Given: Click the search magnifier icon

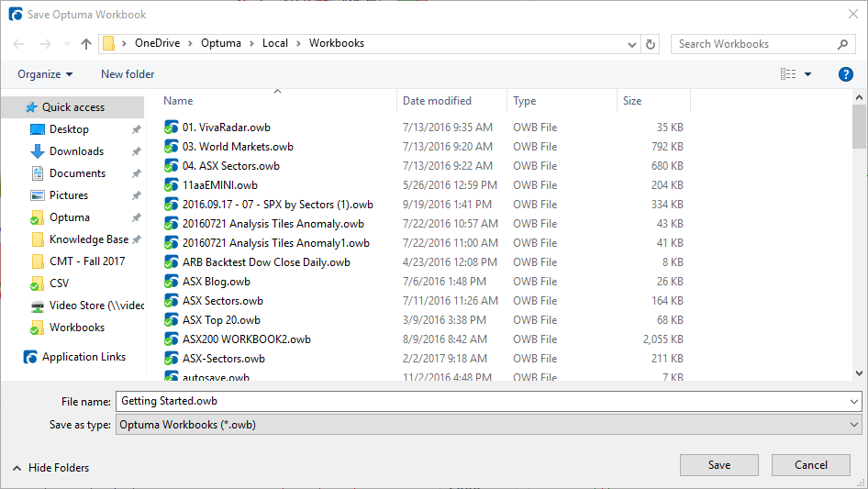Looking at the screenshot, I should (842, 44).
